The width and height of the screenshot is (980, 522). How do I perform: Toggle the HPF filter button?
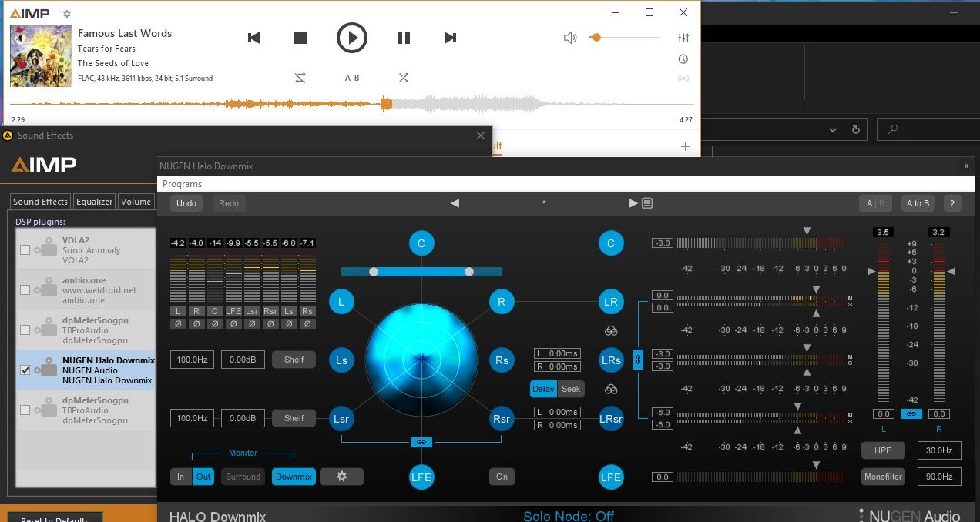(883, 451)
